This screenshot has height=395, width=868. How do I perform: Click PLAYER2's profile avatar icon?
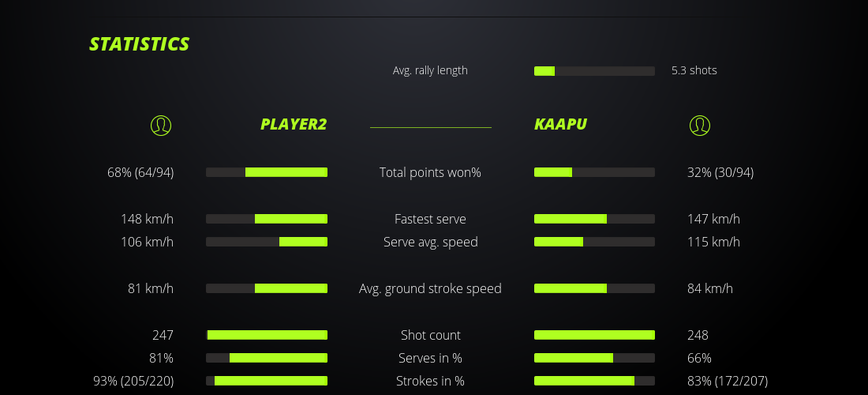tap(160, 125)
